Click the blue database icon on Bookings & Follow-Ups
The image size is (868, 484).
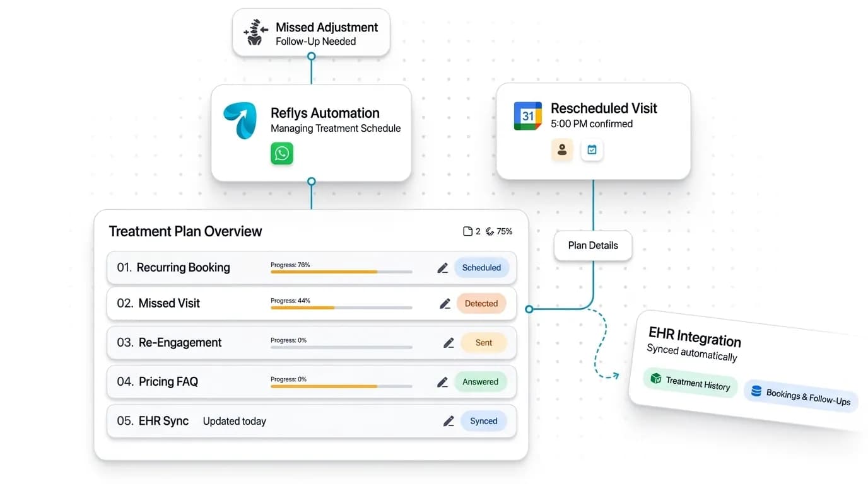coord(756,391)
